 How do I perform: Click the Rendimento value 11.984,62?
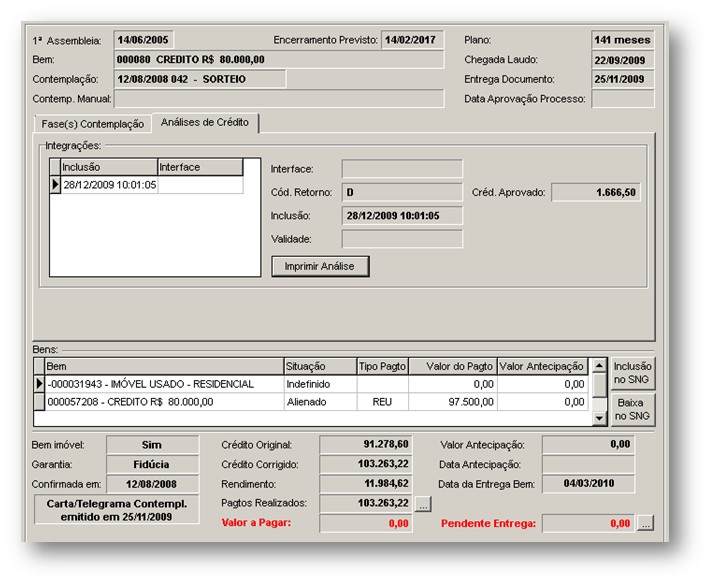[366, 484]
